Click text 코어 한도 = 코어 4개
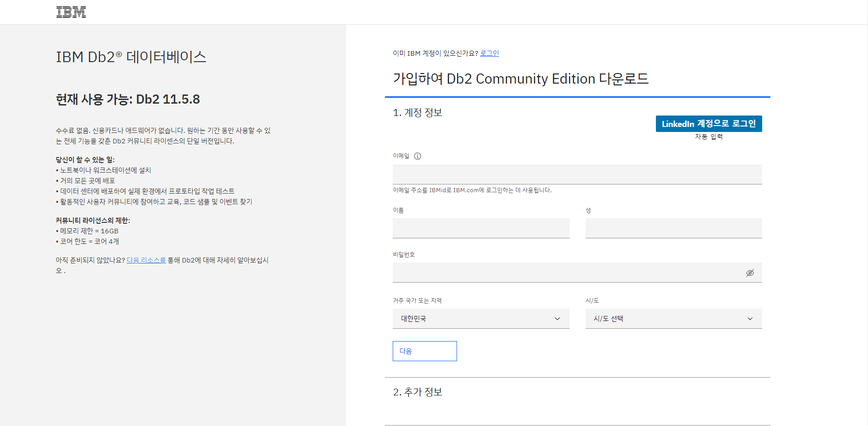Viewport: 868px width, 426px height. (x=89, y=242)
